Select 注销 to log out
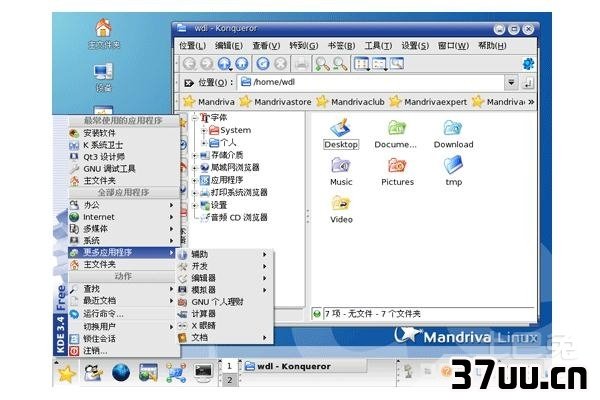600x400 pixels. (122, 351)
